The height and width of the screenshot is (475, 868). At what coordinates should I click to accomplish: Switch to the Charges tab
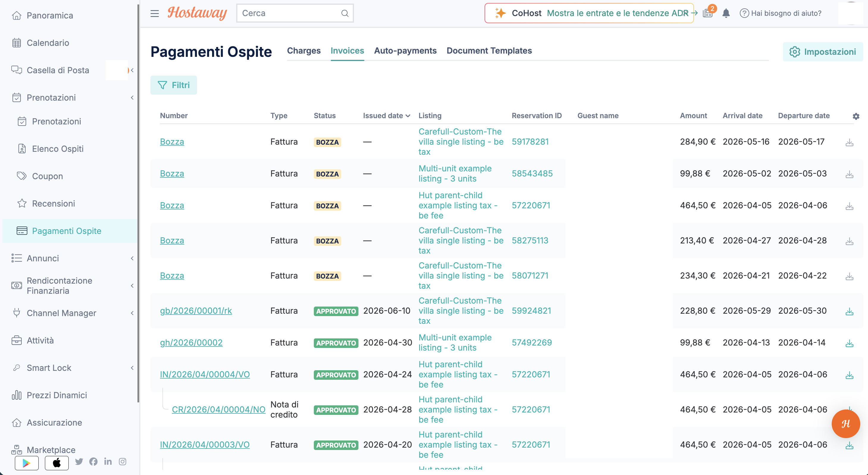(x=304, y=51)
